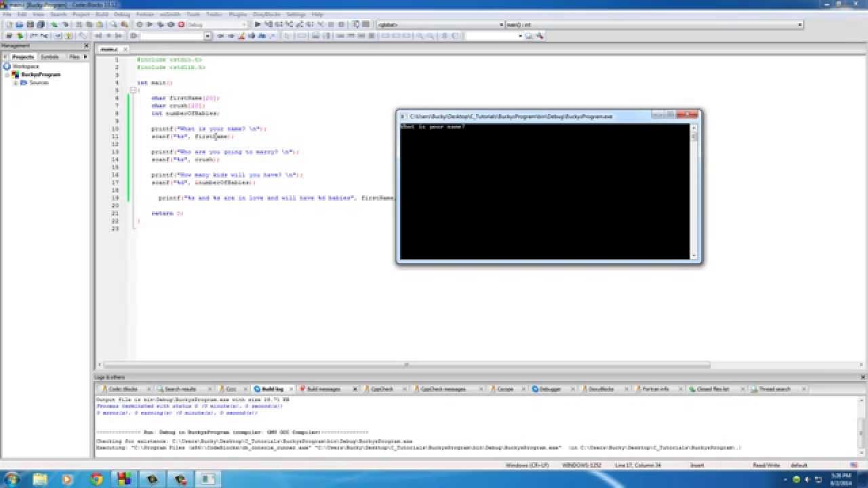Open the Edit menu

point(22,14)
